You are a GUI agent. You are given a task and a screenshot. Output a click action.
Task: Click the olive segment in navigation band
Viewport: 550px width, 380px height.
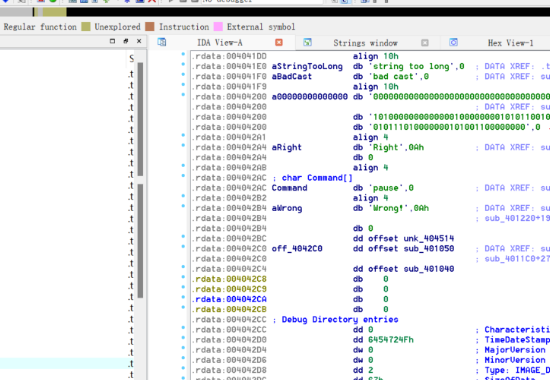[x=54, y=12]
